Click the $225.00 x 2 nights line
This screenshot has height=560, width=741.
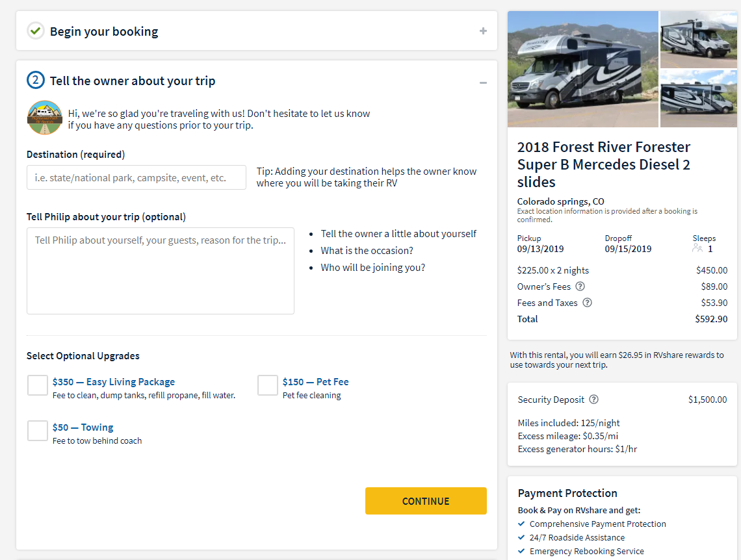(x=623, y=270)
